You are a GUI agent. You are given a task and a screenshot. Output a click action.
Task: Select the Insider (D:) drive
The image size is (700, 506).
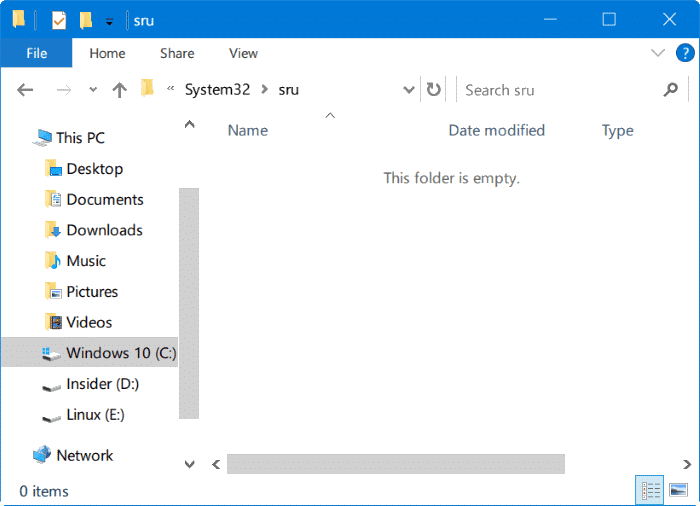tap(102, 384)
